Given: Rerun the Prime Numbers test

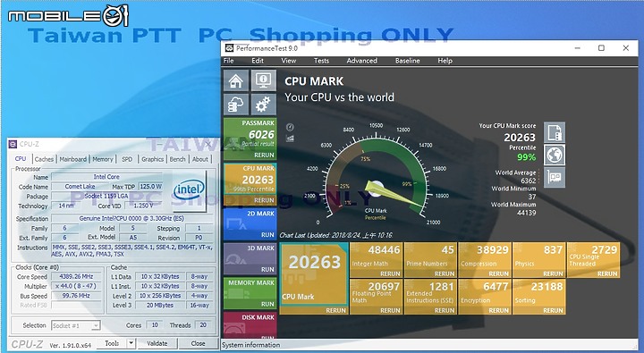Looking at the screenshot, I should click(x=445, y=273).
